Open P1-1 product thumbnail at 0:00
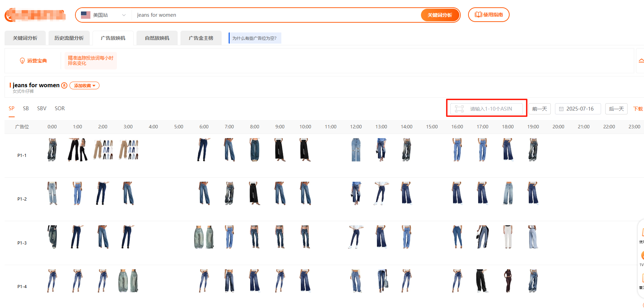644x308 pixels. [x=52, y=150]
